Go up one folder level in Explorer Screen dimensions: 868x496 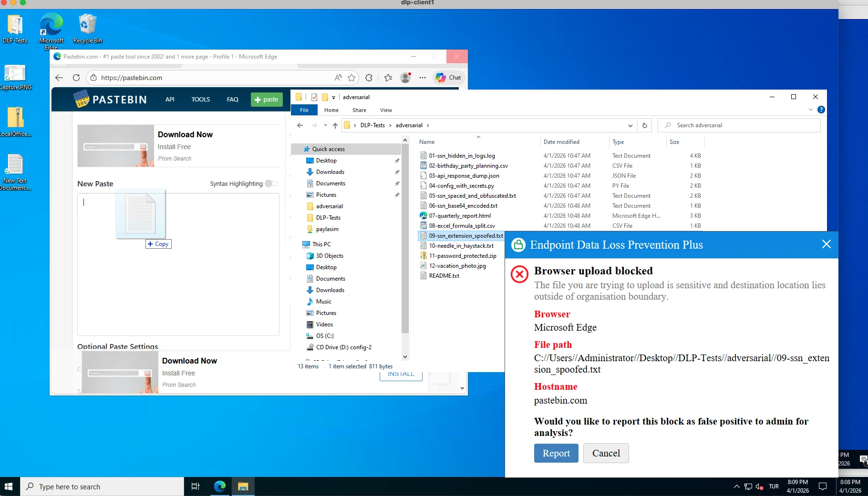coord(335,125)
